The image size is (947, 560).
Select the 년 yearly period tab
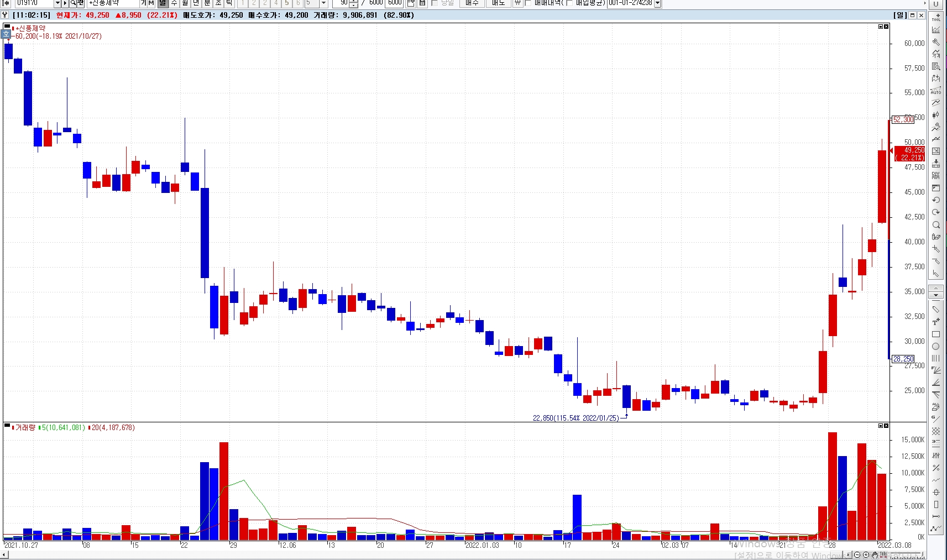click(196, 3)
